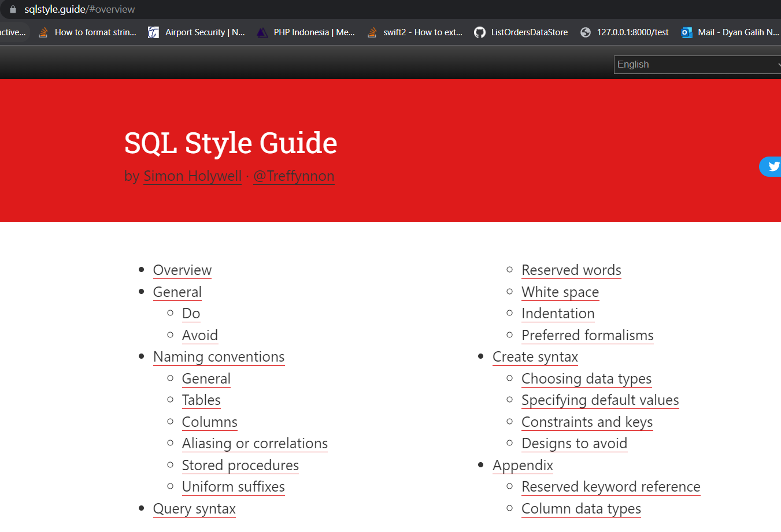Jump to the top-level General section
The height and width of the screenshot is (532, 781).
(177, 292)
